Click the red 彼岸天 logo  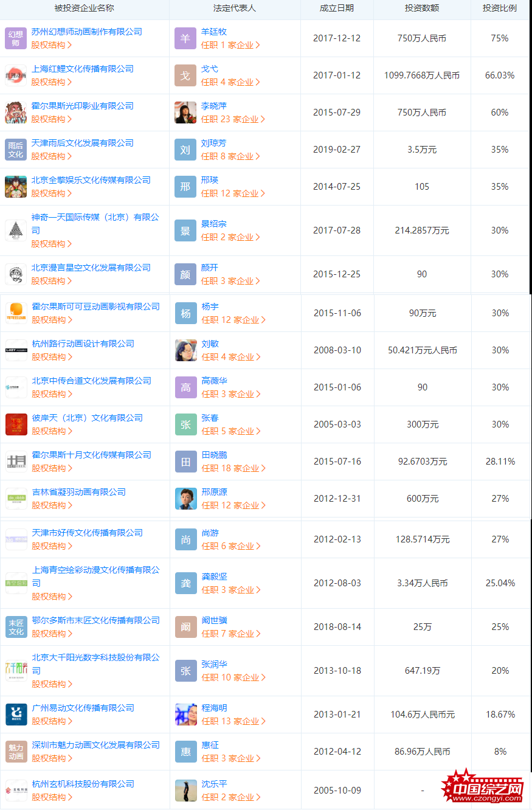click(x=16, y=424)
